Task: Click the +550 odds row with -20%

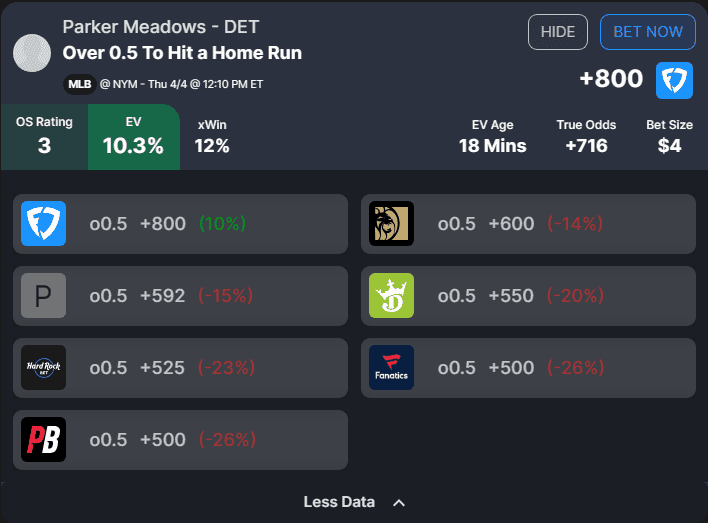Action: (528, 296)
